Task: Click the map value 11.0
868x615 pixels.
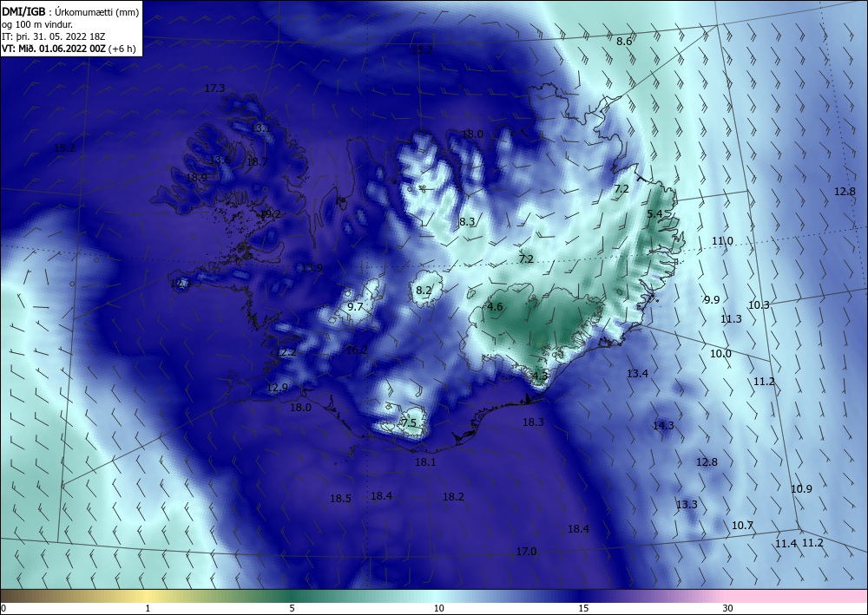Action: [x=722, y=241]
